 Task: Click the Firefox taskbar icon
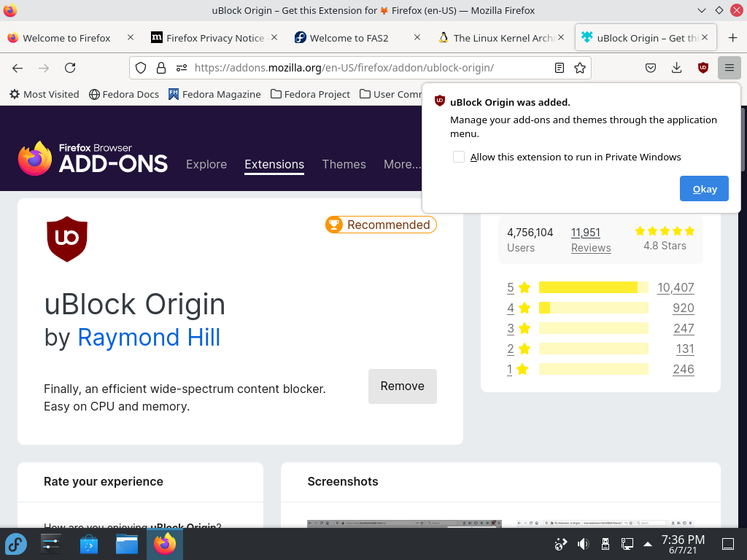pos(164,544)
